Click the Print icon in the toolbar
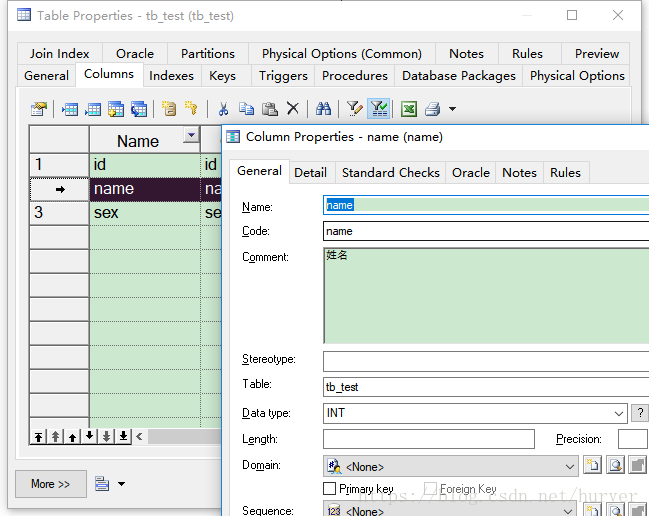 433,109
